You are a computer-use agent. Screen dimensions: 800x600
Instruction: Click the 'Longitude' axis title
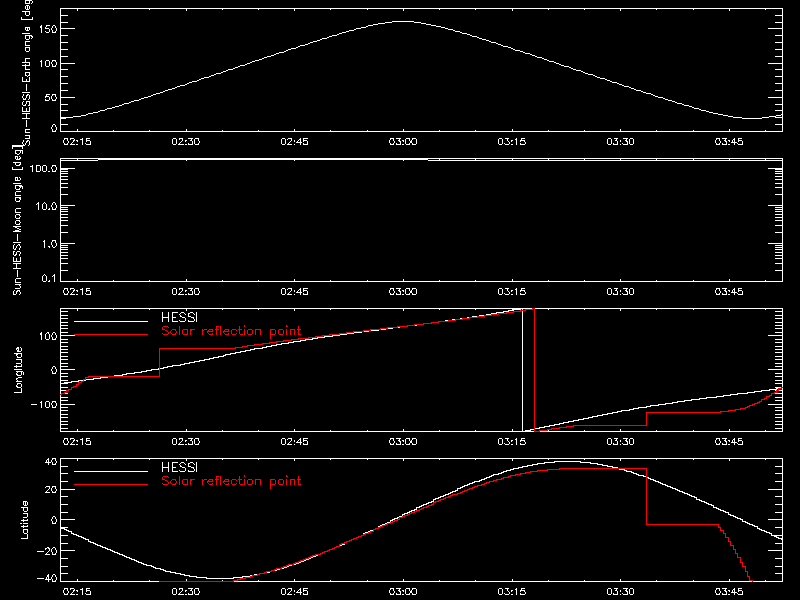point(18,370)
